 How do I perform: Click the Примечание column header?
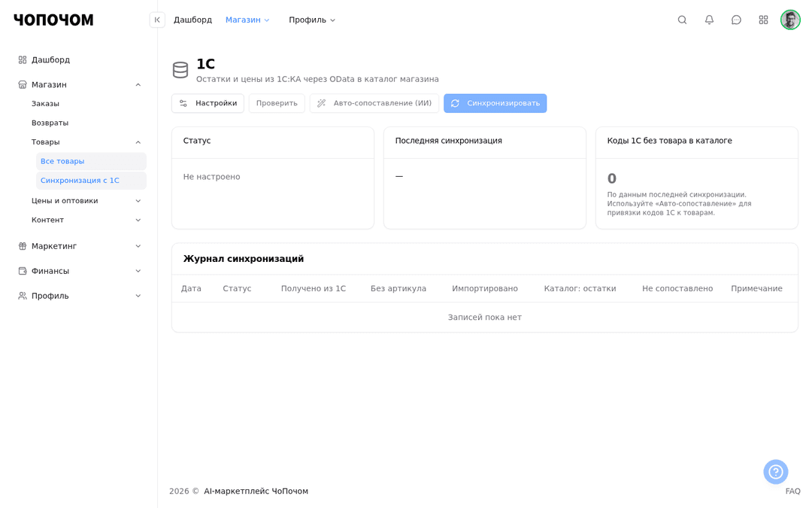tap(756, 289)
